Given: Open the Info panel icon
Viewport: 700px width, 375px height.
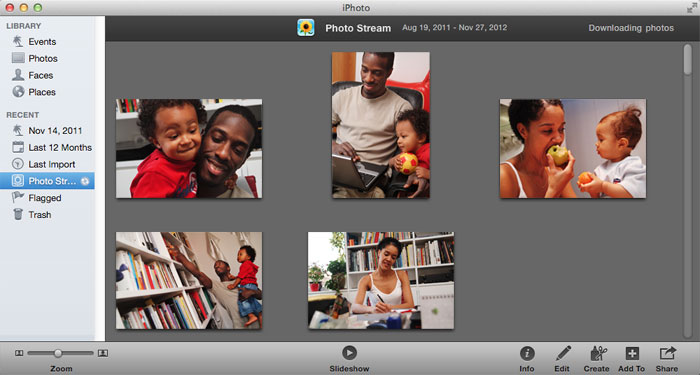Looking at the screenshot, I should tap(527, 353).
